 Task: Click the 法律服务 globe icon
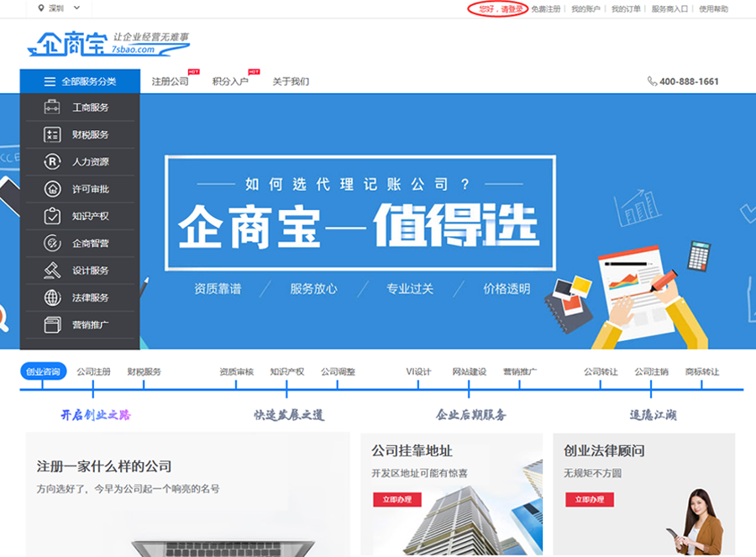pyautogui.click(x=52, y=297)
